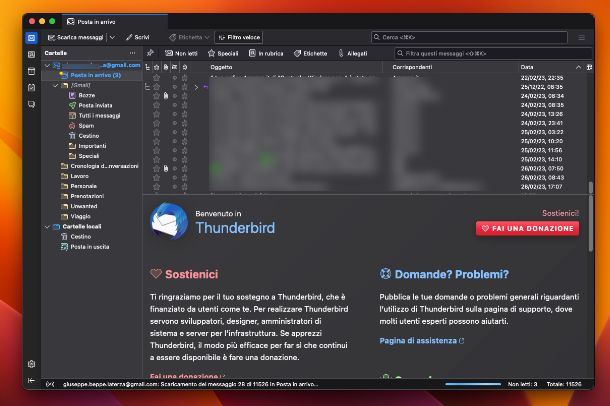
Task: Click Scrivi to compose a message
Action: point(137,37)
